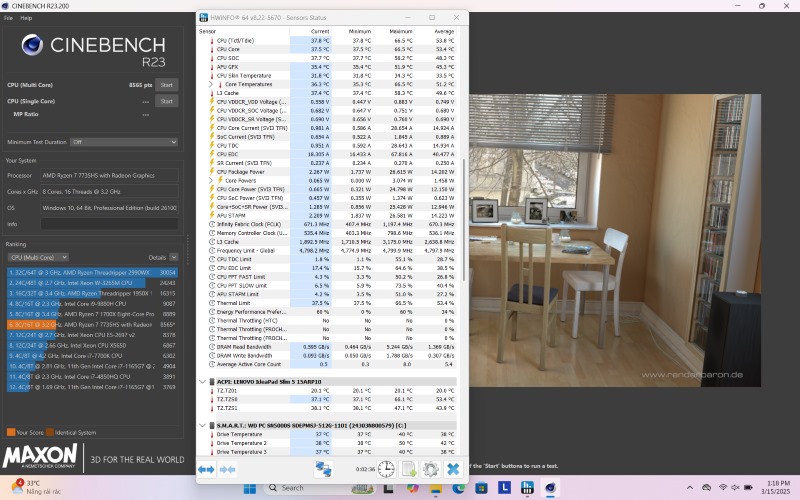This screenshot has height=500, width=800.
Task: Select ranking entry Intel Core i7-7700K CPU
Action: click(92, 356)
